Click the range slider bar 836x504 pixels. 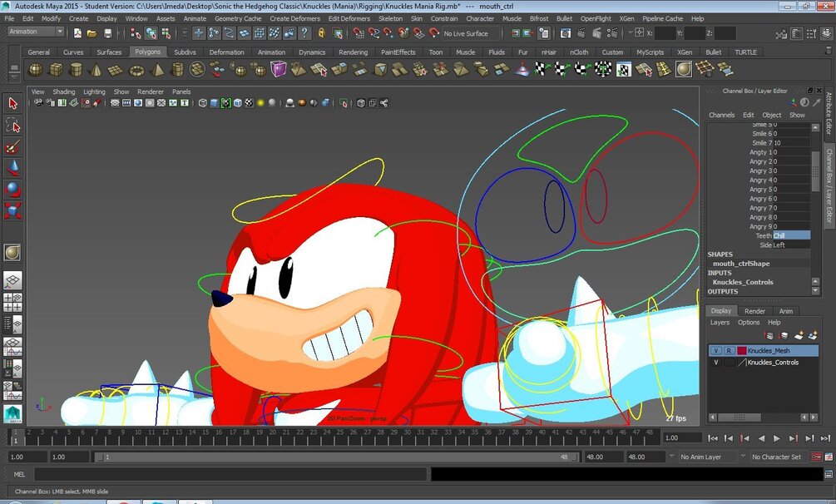336,457
